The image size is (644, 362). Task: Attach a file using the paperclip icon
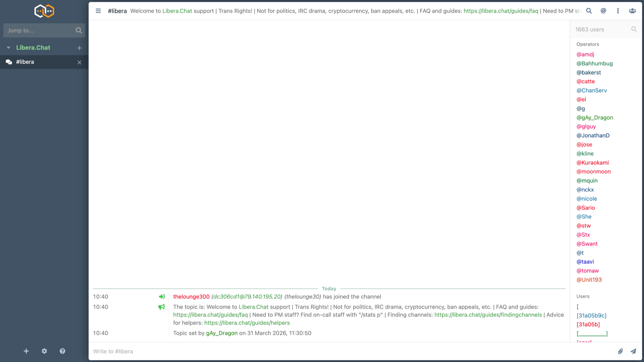click(620, 351)
